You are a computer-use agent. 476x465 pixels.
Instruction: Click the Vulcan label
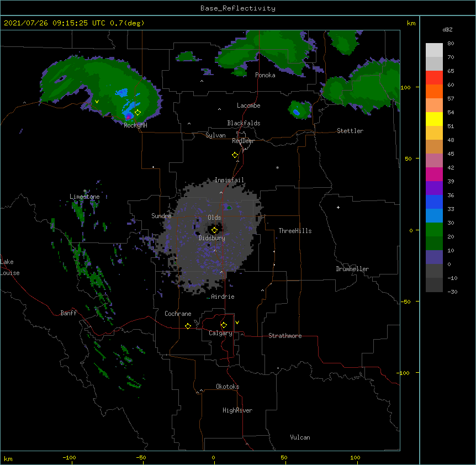click(300, 437)
